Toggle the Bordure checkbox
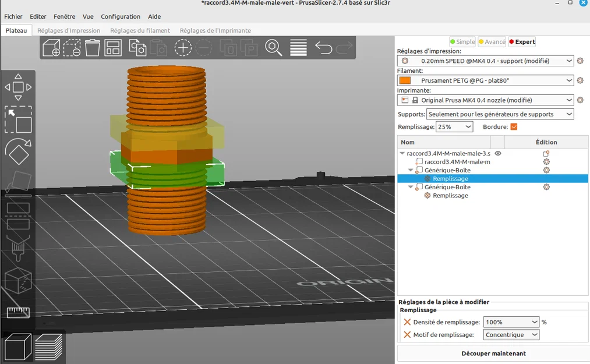The width and height of the screenshot is (590, 364). 514,127
